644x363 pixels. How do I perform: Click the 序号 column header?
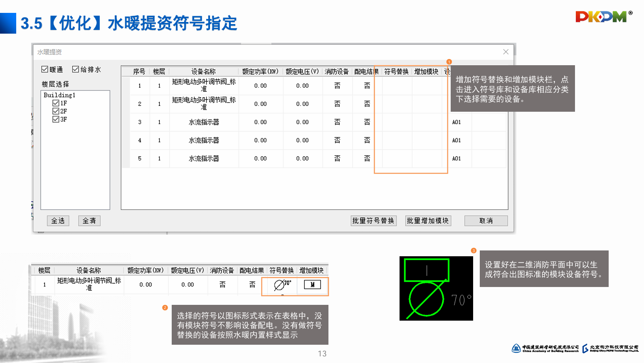tap(139, 71)
